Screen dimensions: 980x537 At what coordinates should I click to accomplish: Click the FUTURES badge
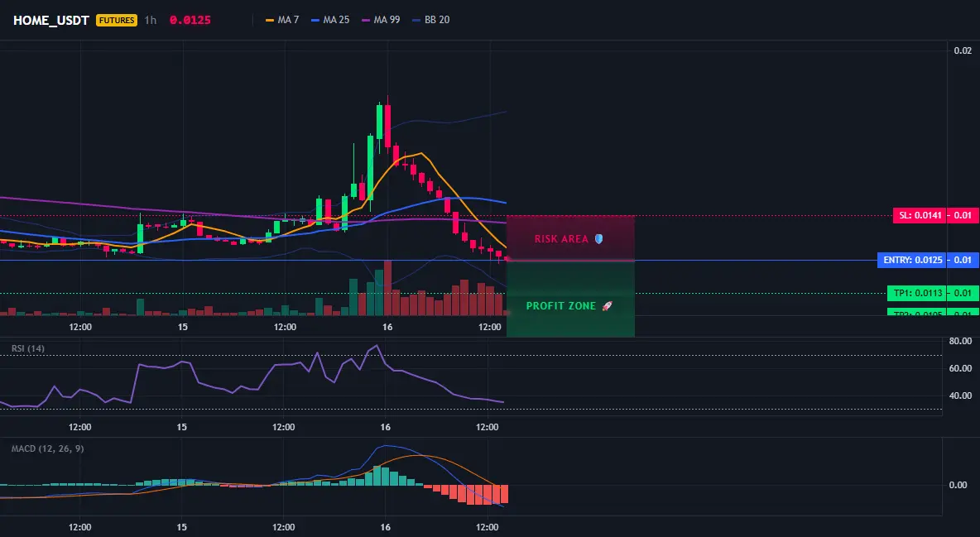116,20
